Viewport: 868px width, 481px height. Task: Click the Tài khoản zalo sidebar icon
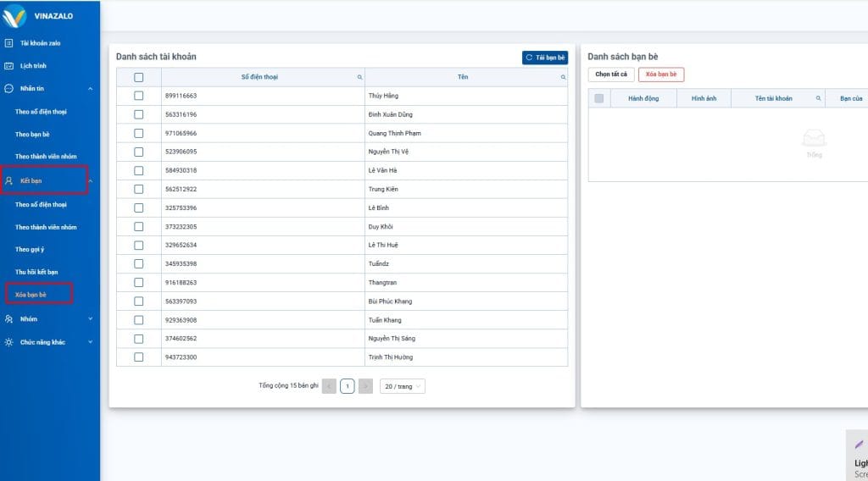tap(8, 43)
